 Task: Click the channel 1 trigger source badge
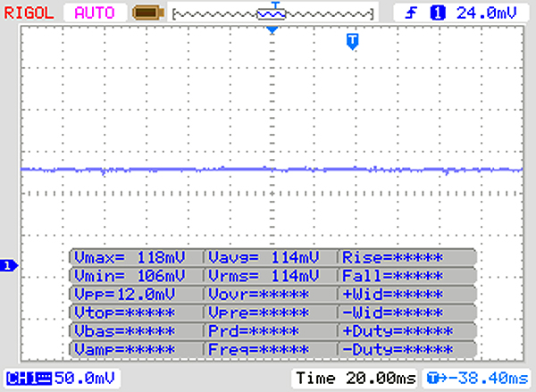[438, 13]
